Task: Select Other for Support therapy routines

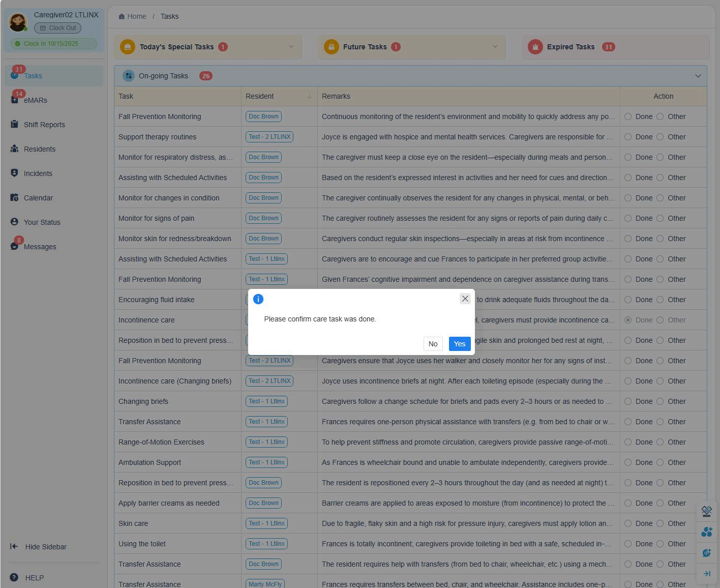Action: 660,137
